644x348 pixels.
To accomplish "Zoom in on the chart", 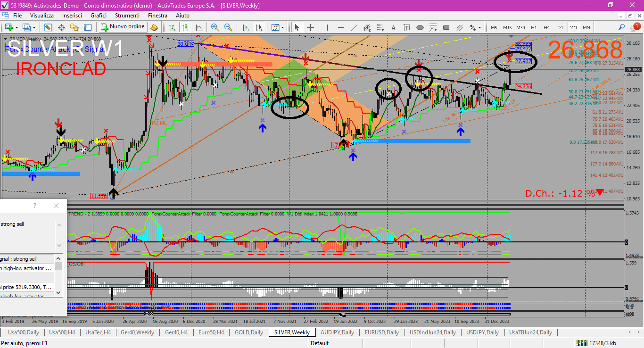I will [215, 27].
